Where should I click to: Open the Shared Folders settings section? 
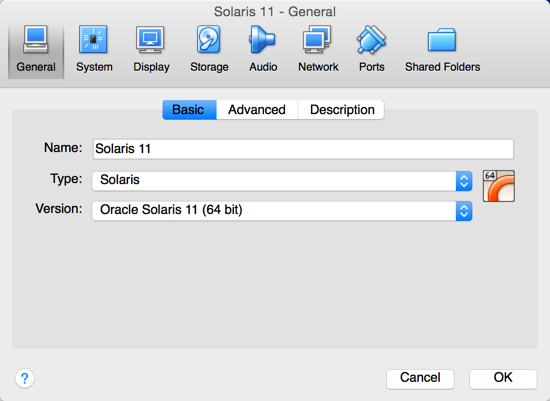[x=442, y=49]
